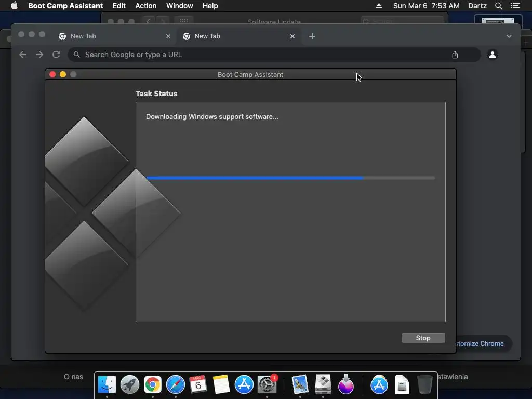Open the Window menu
This screenshot has height=399, width=532.
[x=179, y=6]
